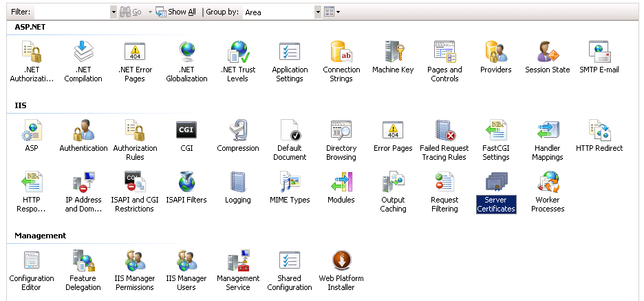Open Connection Strings feature
Screen dimensions: 644x301
tap(341, 62)
